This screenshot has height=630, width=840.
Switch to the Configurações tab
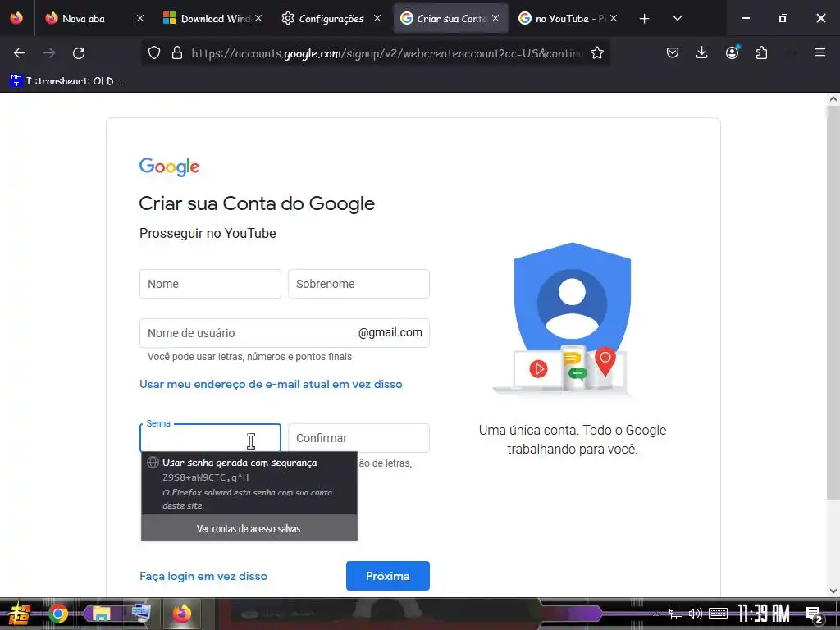pyautogui.click(x=331, y=19)
